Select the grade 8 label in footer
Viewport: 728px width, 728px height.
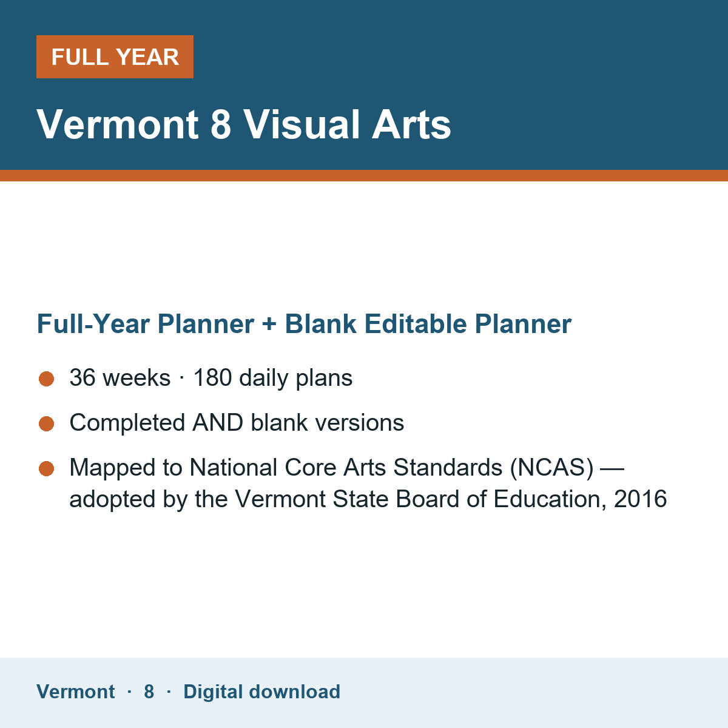[149, 692]
